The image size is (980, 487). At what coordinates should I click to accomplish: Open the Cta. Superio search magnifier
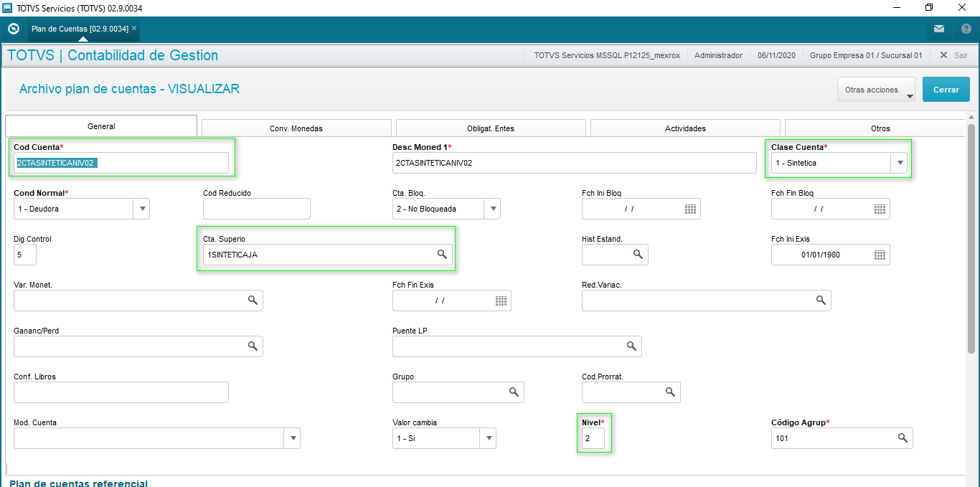click(x=443, y=255)
